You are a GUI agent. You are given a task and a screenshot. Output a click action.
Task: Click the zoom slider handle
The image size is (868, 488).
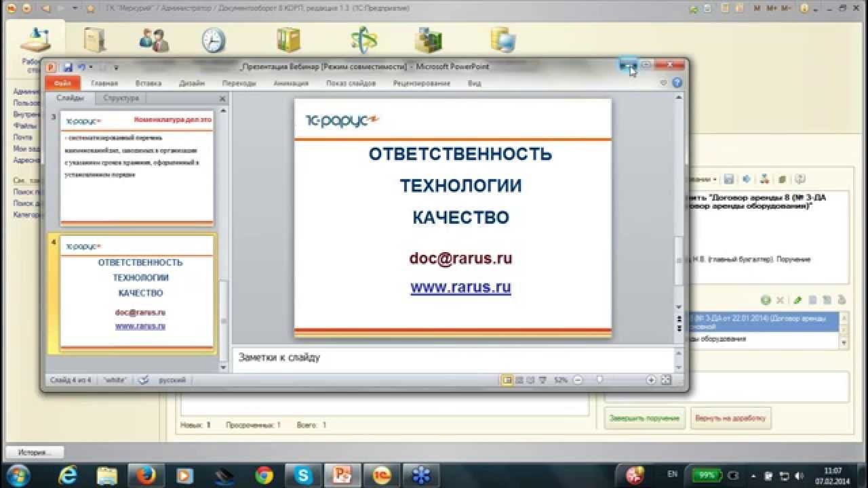[599, 380]
